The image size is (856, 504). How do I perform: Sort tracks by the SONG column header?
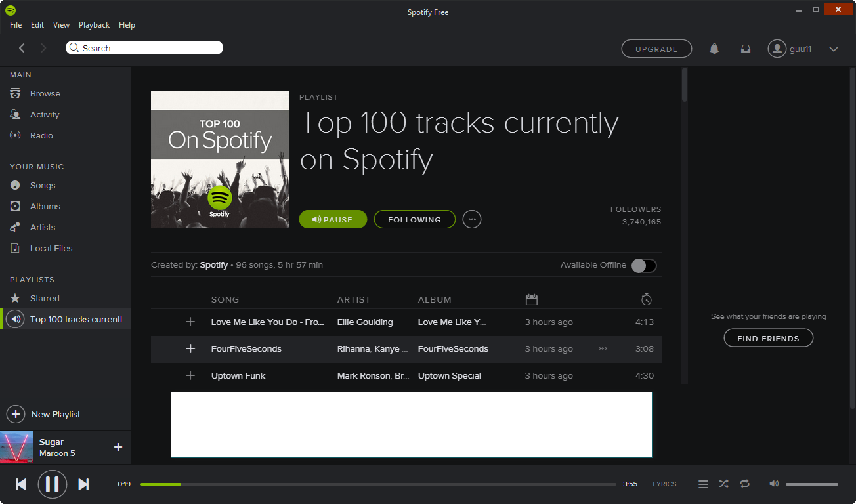pyautogui.click(x=225, y=299)
